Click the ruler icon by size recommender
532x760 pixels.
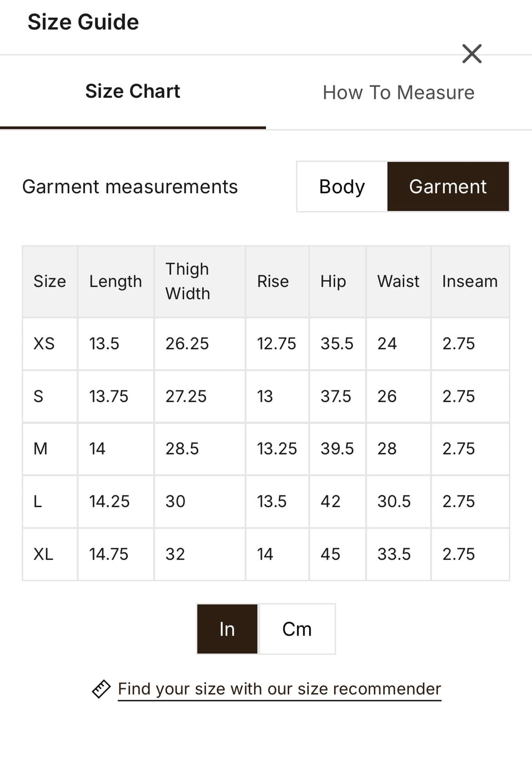(101, 689)
